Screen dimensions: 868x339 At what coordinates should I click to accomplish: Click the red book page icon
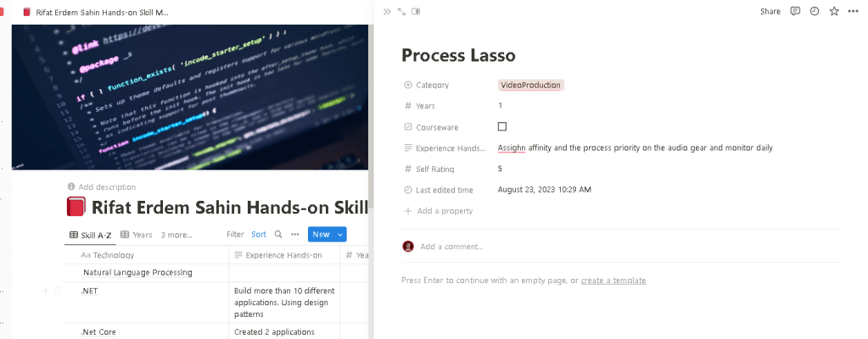click(76, 208)
